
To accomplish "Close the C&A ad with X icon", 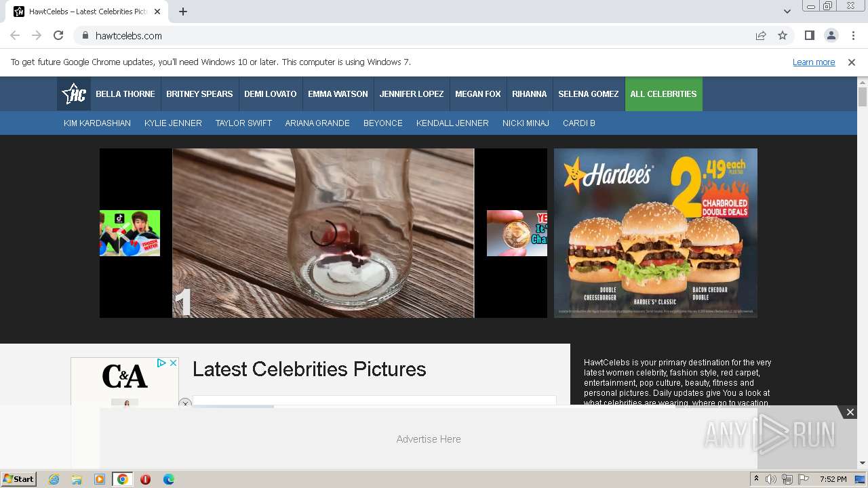I will coord(173,363).
